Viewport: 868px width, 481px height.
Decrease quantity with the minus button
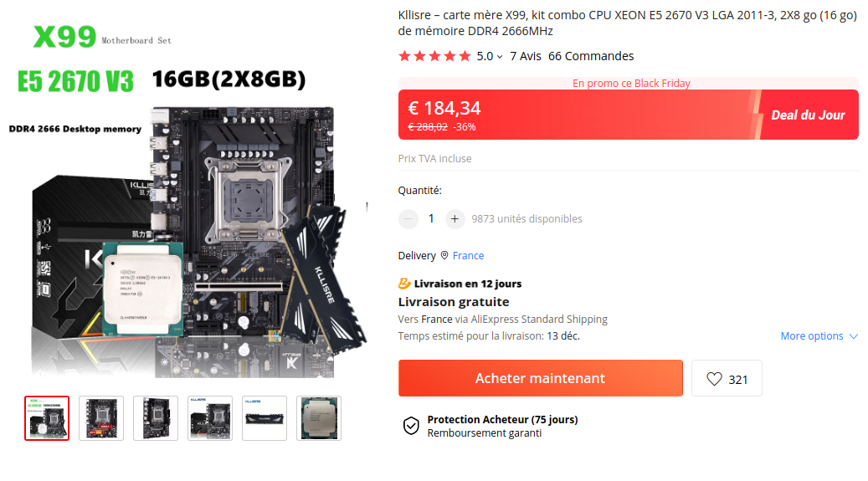coord(408,219)
